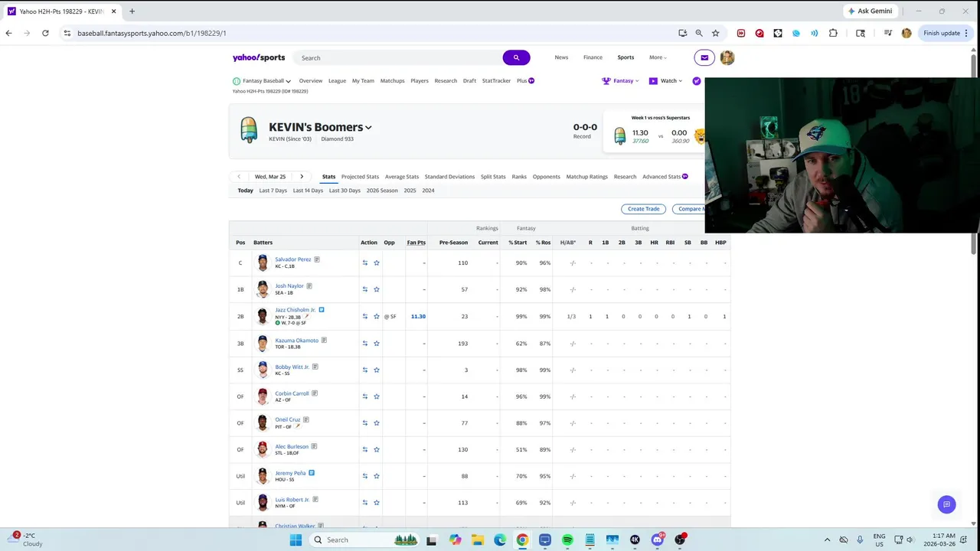Click the Ask Gemini button

coord(870,11)
